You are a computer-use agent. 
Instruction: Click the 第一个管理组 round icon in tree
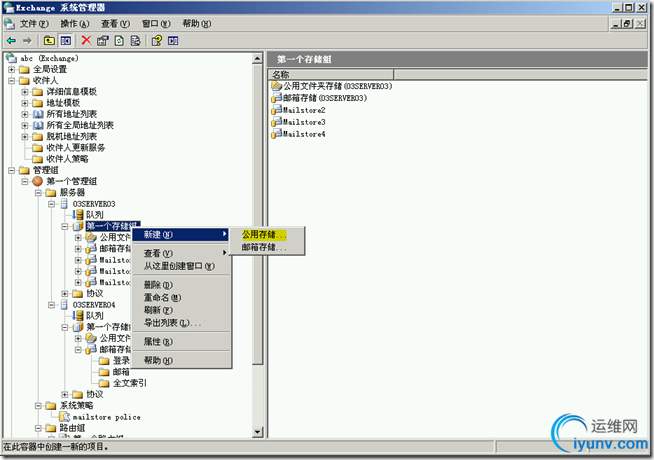(38, 181)
